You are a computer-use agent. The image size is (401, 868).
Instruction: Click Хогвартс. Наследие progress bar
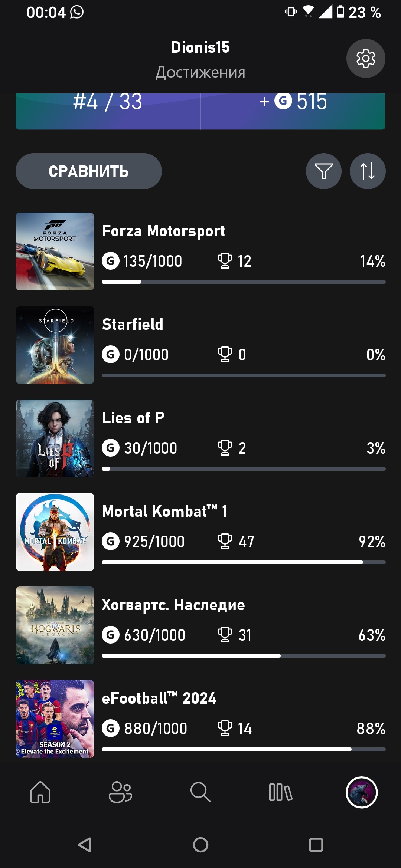tap(244, 656)
